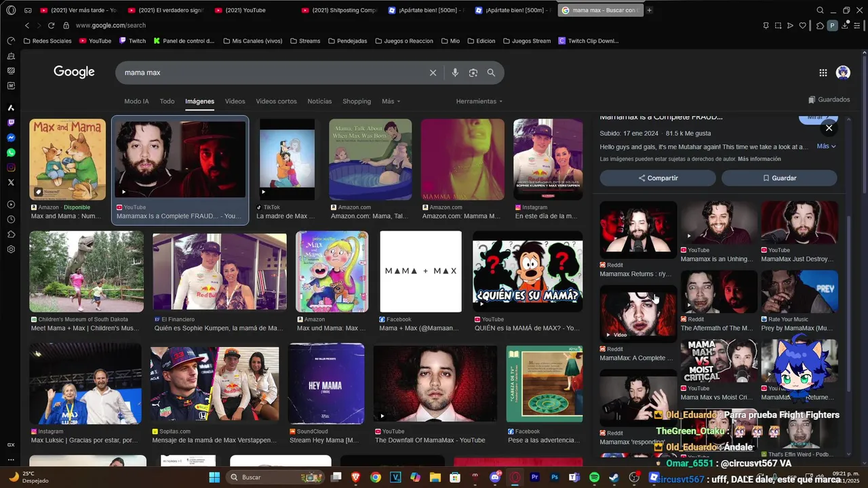Open the Edicion bookmark folder
This screenshot has width=868, height=488.
click(480, 41)
